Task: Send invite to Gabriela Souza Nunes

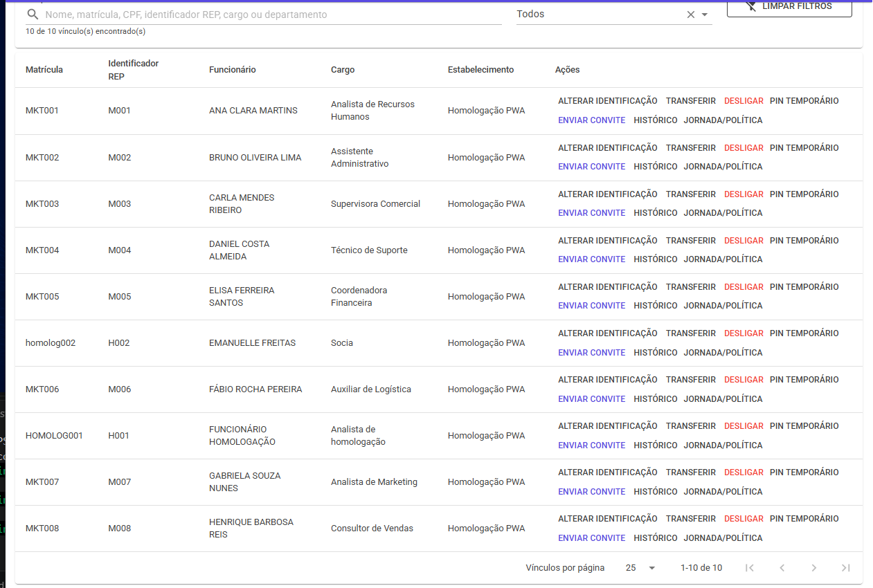Action: click(x=592, y=492)
